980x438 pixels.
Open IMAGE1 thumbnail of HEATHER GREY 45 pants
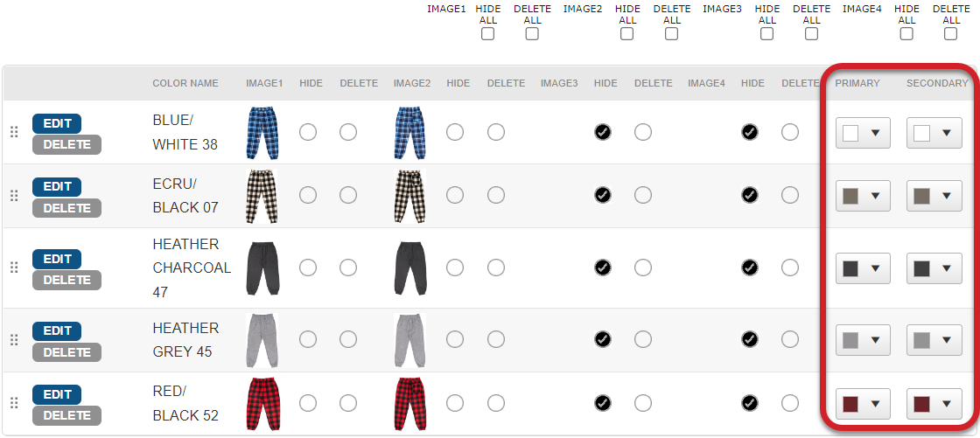click(262, 340)
